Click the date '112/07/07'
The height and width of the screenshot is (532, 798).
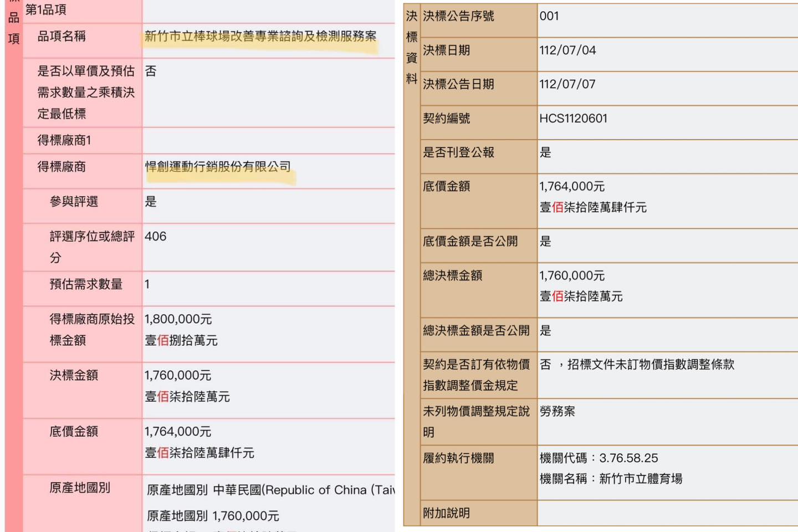567,84
